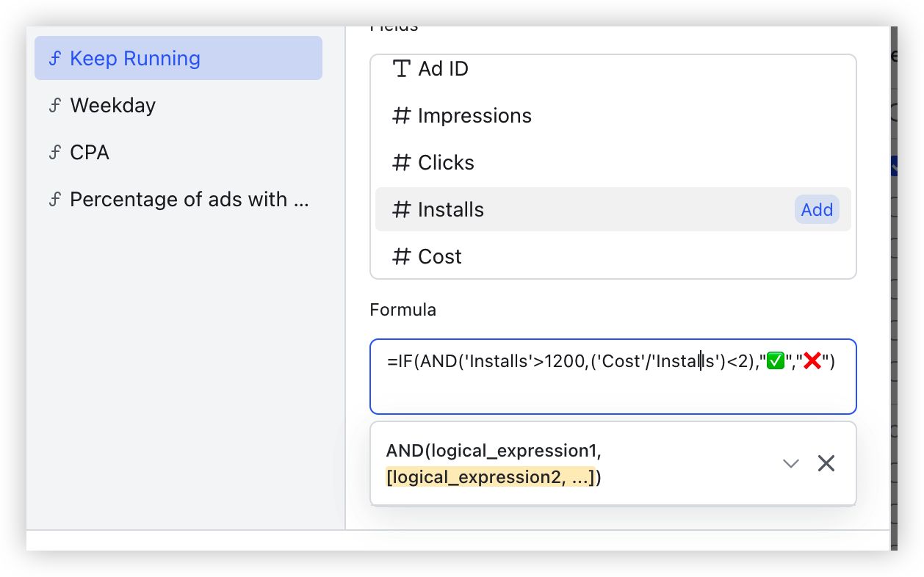Select the Keep Running formula field
Image resolution: width=924 pixels, height=577 pixels.
click(135, 59)
